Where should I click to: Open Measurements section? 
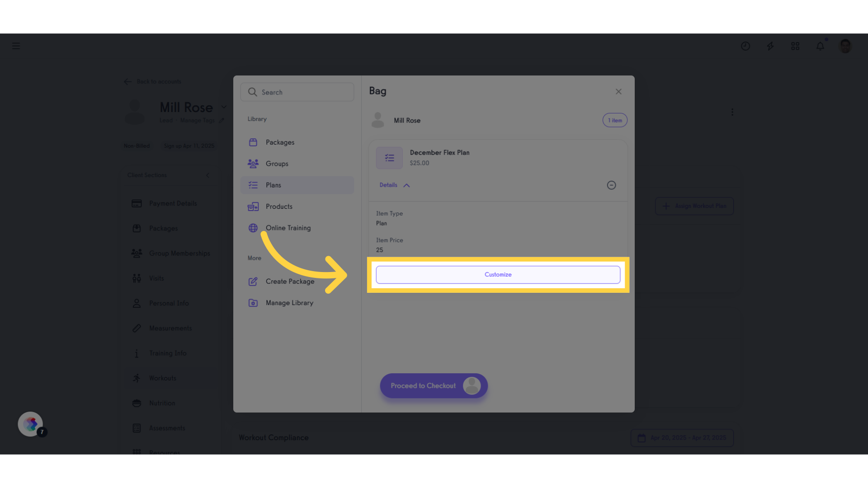(x=170, y=328)
